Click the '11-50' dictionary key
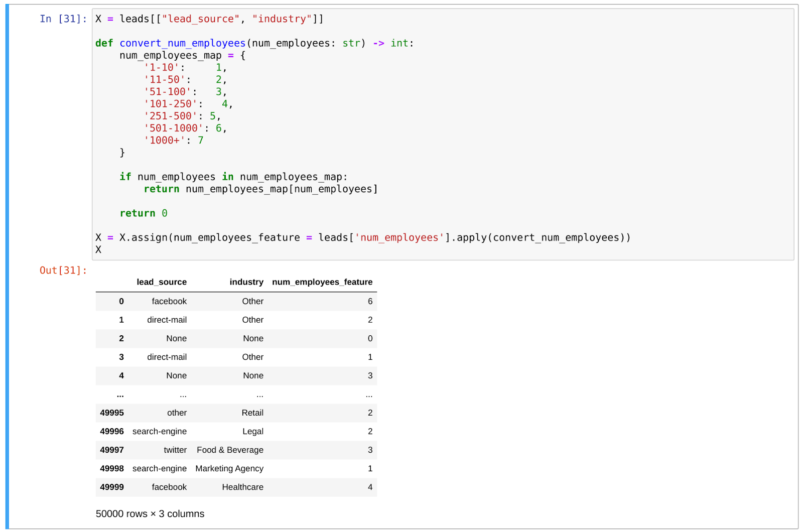 (x=165, y=79)
